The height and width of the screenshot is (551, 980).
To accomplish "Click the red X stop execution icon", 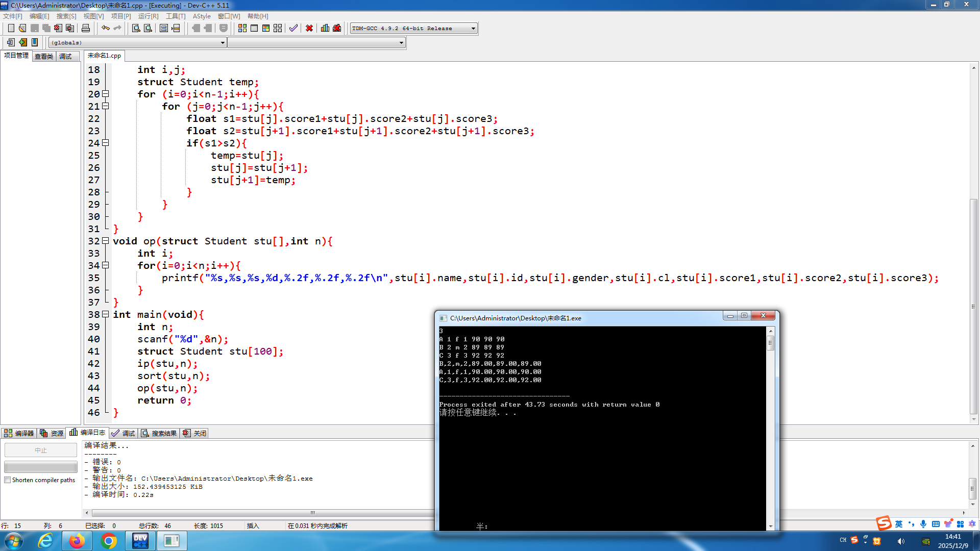I will point(309,28).
